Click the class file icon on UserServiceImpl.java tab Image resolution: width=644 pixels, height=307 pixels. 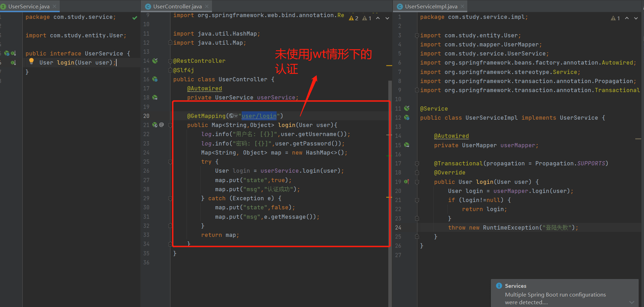tap(400, 6)
